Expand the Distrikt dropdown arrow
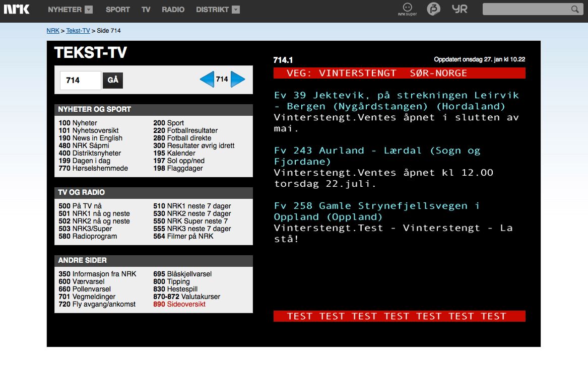Screen dimensions: 588x370 235,10
